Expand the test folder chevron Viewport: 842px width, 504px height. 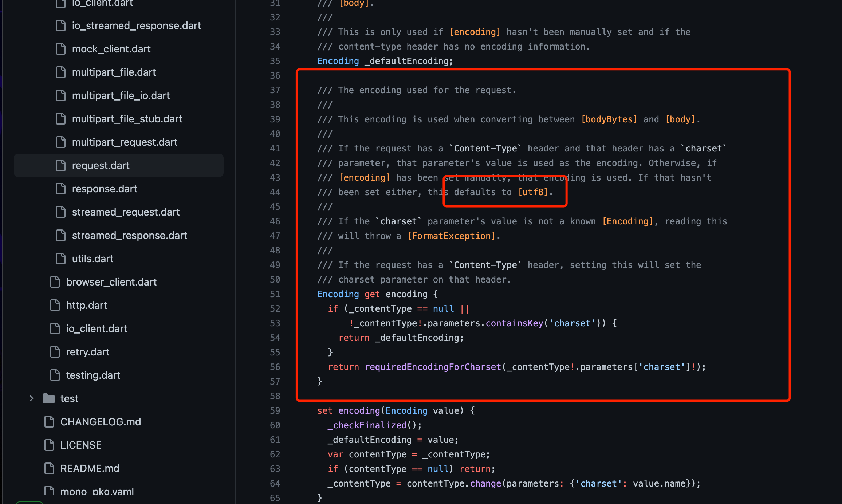click(31, 398)
